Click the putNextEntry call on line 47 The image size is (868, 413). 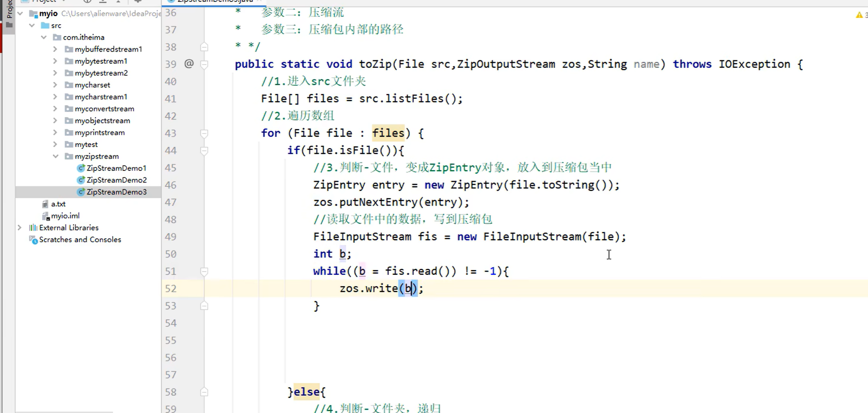pos(379,202)
